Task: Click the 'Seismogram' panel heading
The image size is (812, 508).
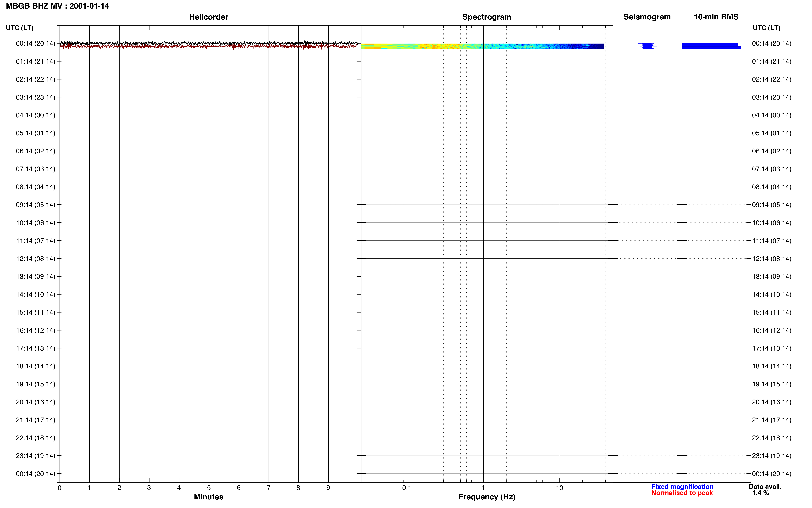Action: pos(647,17)
